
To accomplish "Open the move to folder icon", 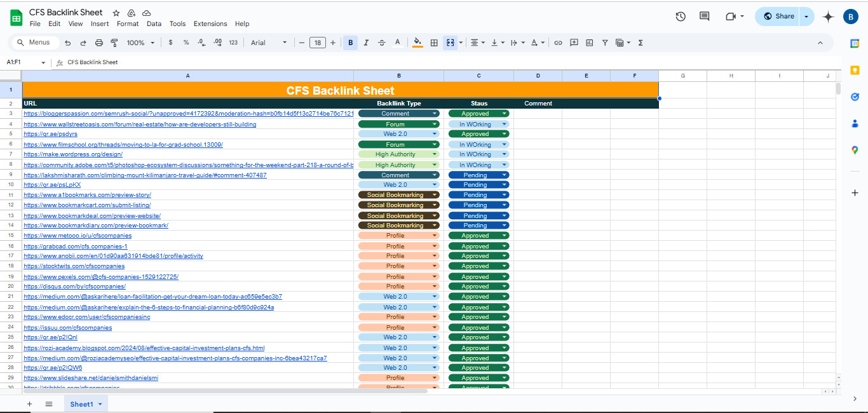I will click(132, 13).
